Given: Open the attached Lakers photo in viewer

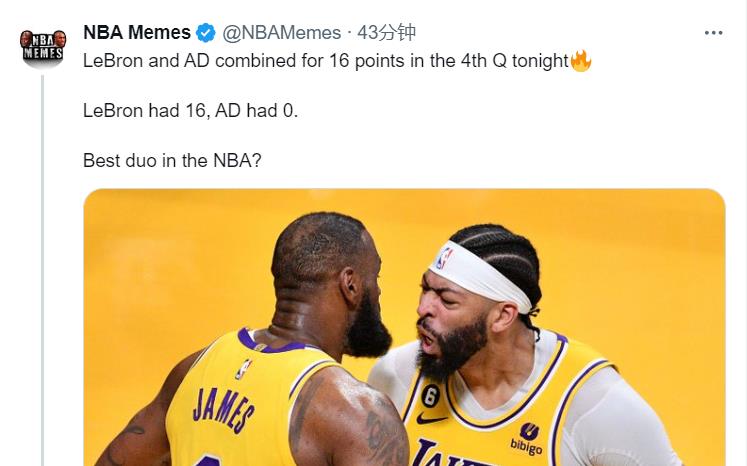Looking at the screenshot, I should click(404, 327).
